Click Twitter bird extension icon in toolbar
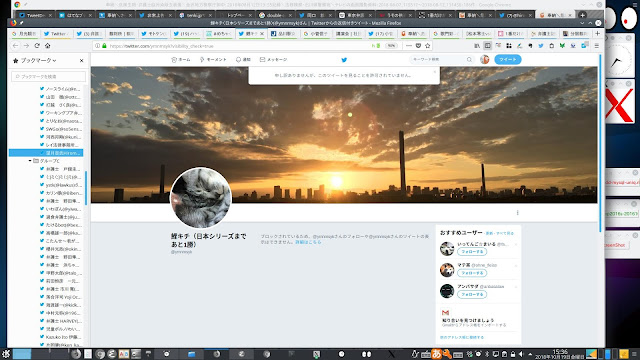This screenshot has height=360, width=640. click(541, 46)
